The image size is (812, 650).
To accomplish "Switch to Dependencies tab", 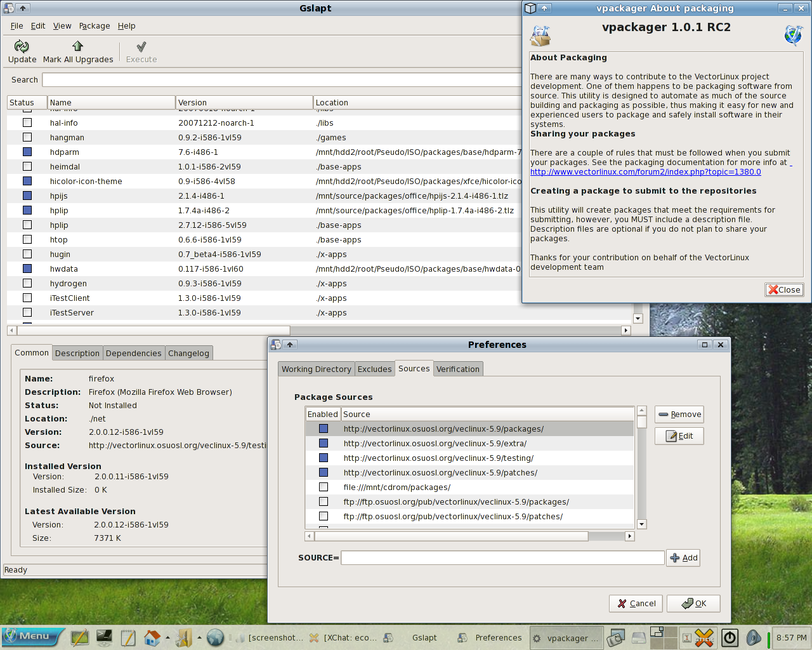I will click(x=134, y=354).
